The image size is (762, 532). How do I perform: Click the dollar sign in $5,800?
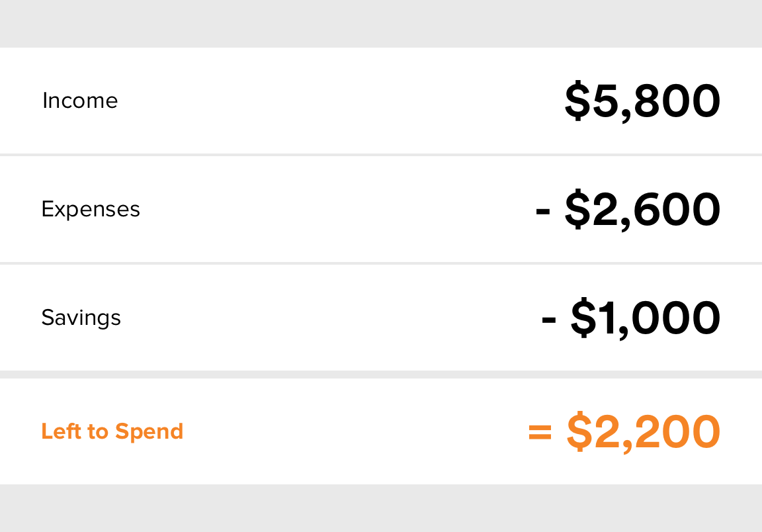[x=577, y=101]
